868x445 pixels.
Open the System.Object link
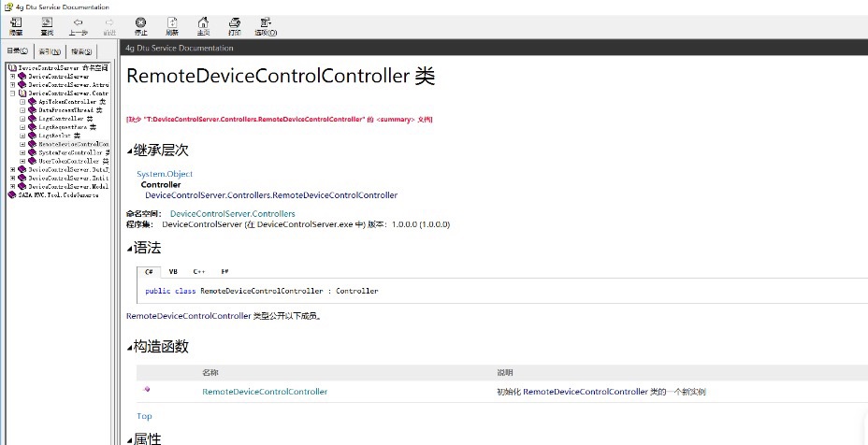[165, 174]
